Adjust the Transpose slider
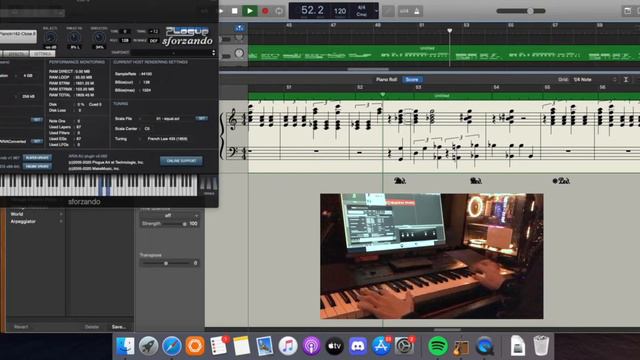Viewport: 640px width, 360px height. tap(167, 263)
